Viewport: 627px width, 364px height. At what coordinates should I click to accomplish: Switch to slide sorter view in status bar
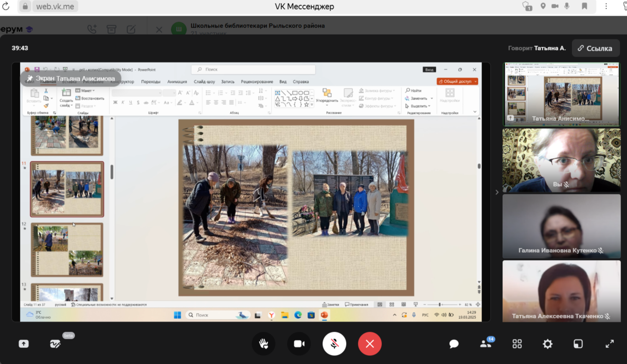[x=392, y=304]
